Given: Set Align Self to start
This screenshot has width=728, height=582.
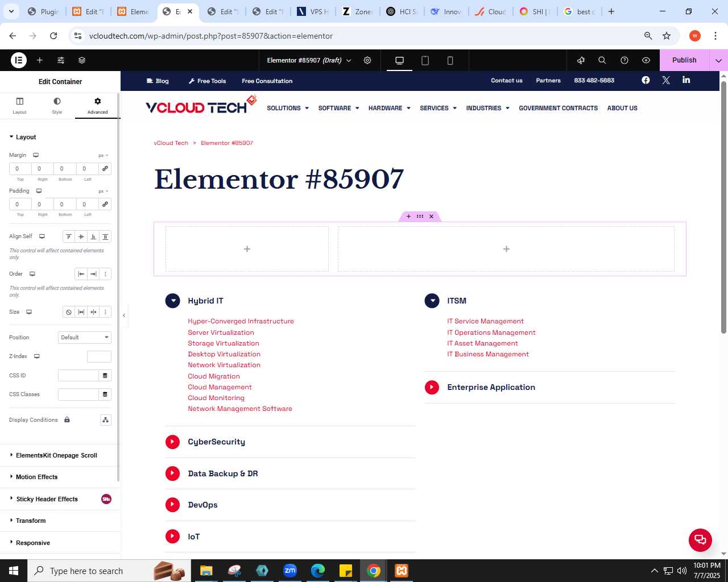Looking at the screenshot, I should coord(69,236).
